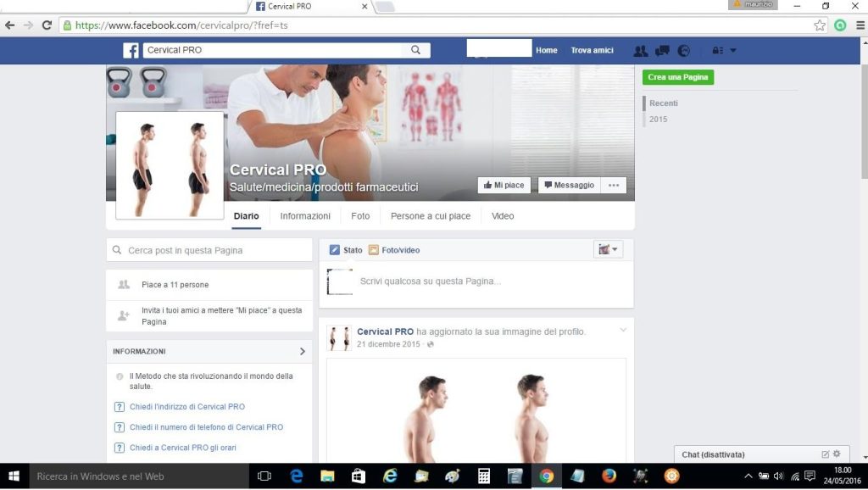
Task: Click Invita i tuoi amici link
Action: 221,315
